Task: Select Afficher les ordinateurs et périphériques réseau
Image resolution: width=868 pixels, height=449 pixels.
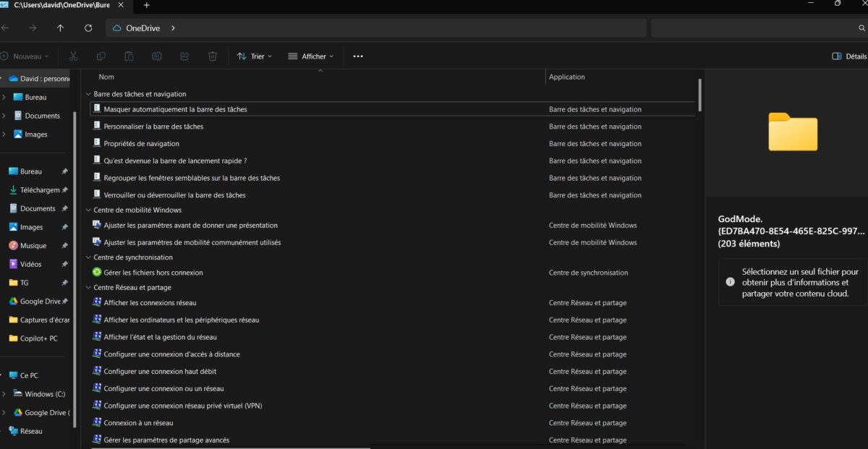Action: pyautogui.click(x=182, y=320)
